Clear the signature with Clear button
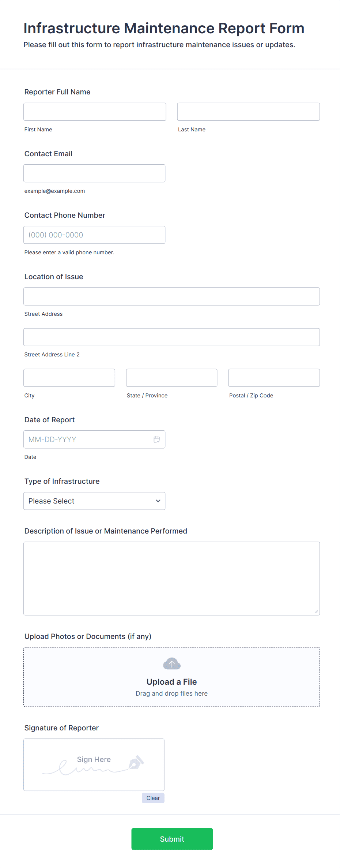Screen dimensions: 340x868 (x=153, y=798)
